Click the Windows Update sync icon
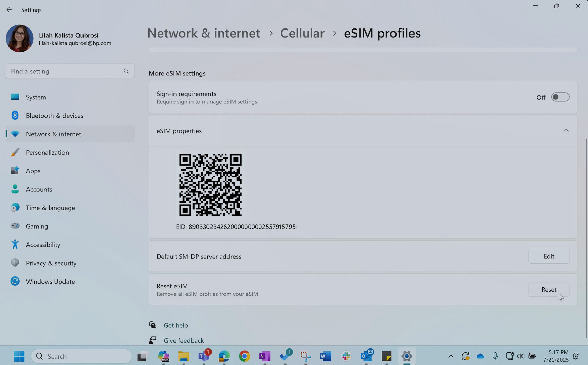The image size is (588, 365). click(x=15, y=281)
